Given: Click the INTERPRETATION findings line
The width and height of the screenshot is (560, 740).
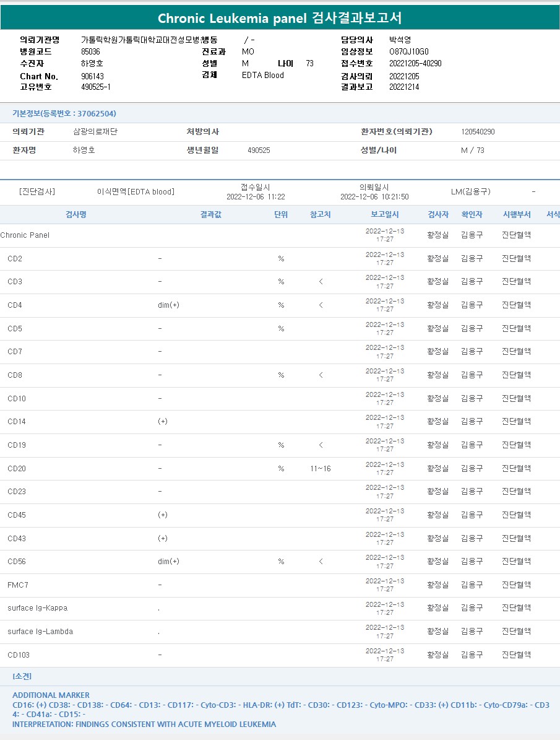Looking at the screenshot, I should click(144, 724).
